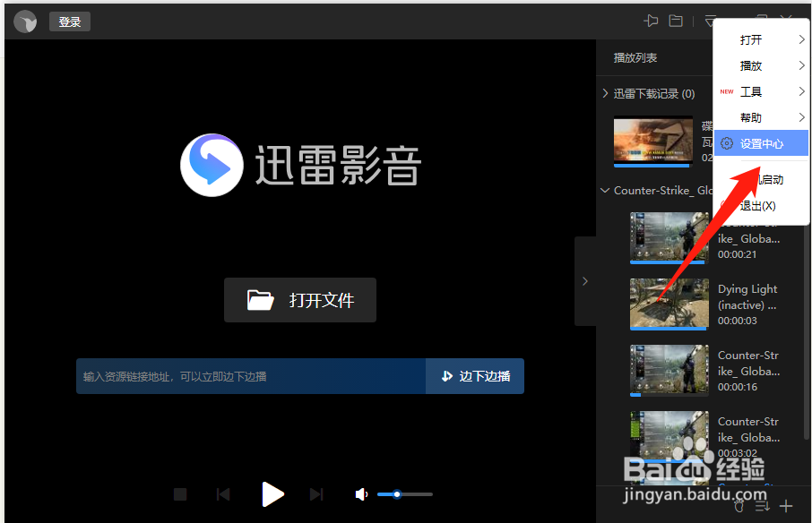The image size is (812, 523).
Task: Collapse the playlist side panel arrow
Action: [x=585, y=281]
